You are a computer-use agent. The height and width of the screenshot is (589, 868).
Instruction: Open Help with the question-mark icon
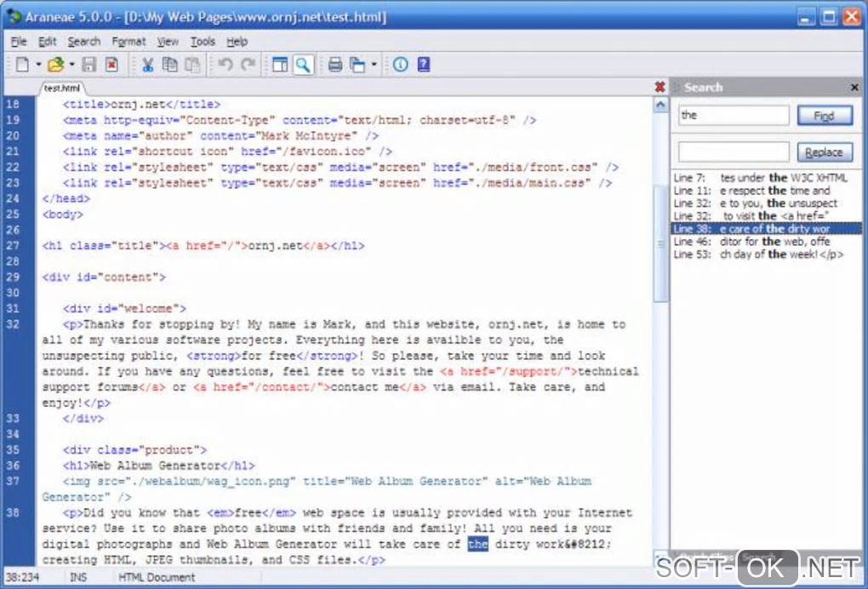pos(424,65)
